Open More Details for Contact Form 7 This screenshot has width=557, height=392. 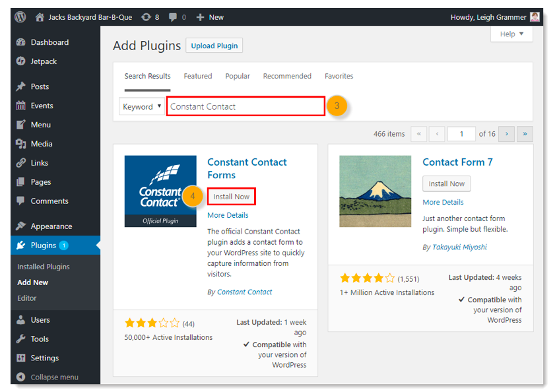pos(443,202)
